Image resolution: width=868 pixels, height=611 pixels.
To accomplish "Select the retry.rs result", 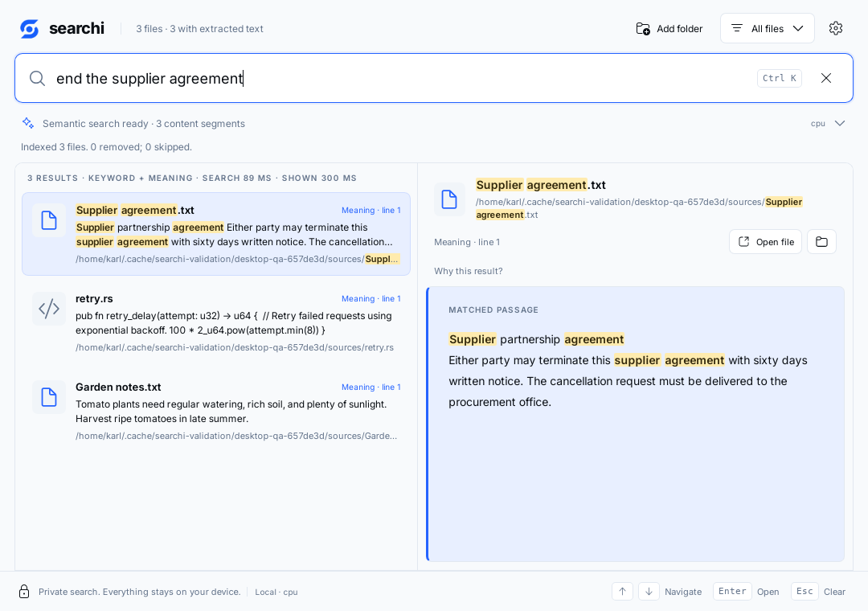I will (x=216, y=322).
